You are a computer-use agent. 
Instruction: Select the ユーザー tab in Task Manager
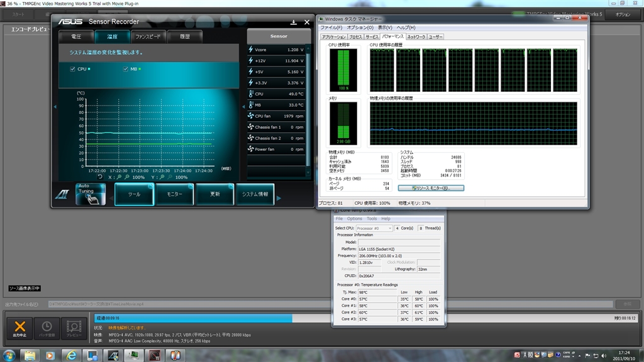click(x=435, y=37)
